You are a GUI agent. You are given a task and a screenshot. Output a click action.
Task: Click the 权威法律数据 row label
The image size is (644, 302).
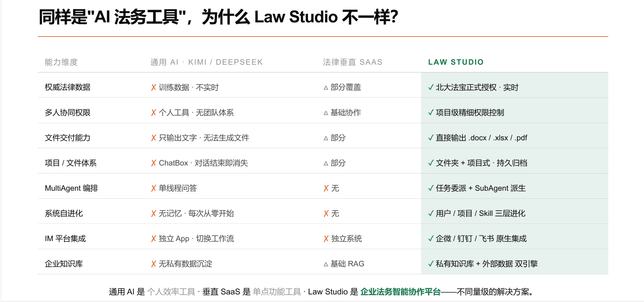pos(68,87)
